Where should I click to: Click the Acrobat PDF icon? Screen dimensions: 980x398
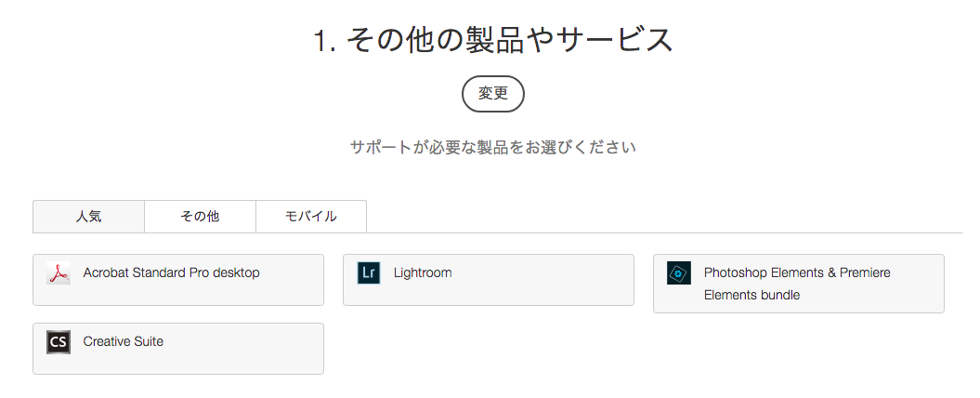[59, 273]
